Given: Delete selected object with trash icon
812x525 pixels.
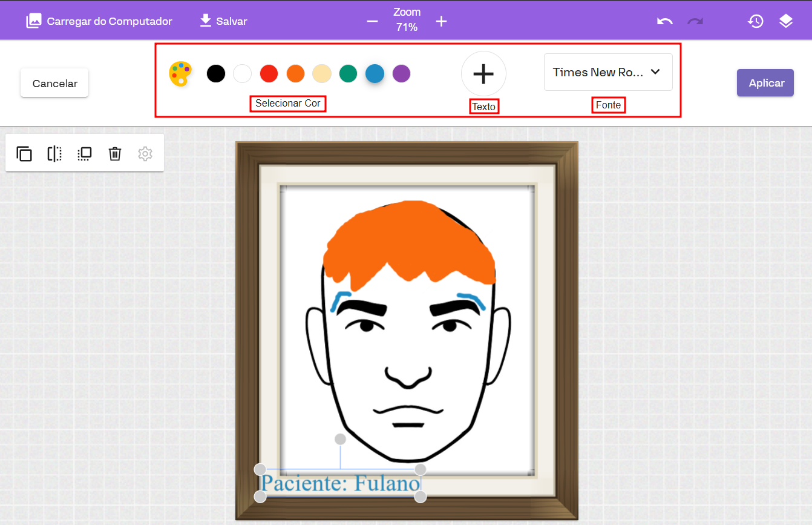Looking at the screenshot, I should (115, 154).
